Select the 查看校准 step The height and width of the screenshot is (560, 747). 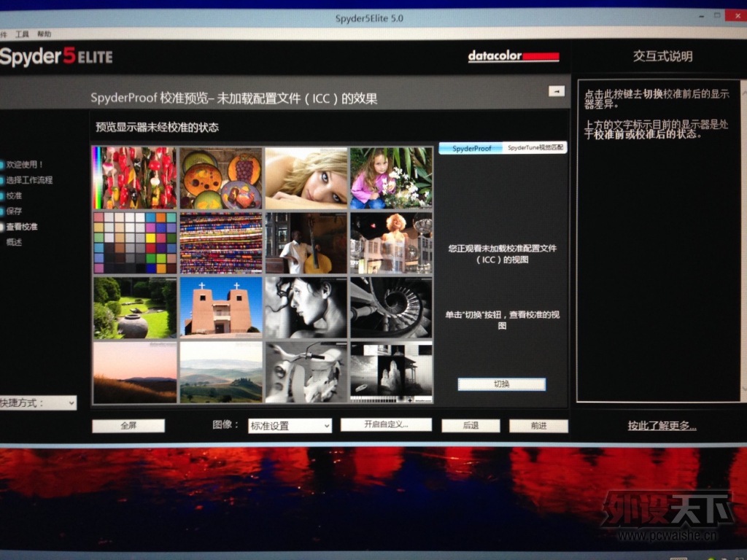tap(21, 227)
